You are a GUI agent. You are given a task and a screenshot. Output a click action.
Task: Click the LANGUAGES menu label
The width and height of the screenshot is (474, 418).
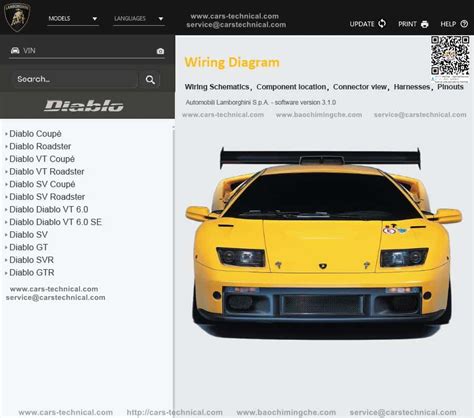(130, 18)
